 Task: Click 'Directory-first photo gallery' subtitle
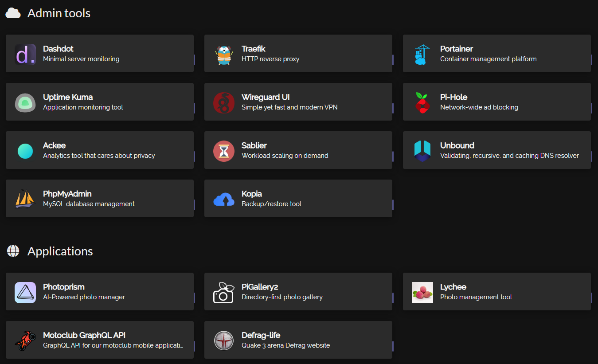tap(282, 297)
